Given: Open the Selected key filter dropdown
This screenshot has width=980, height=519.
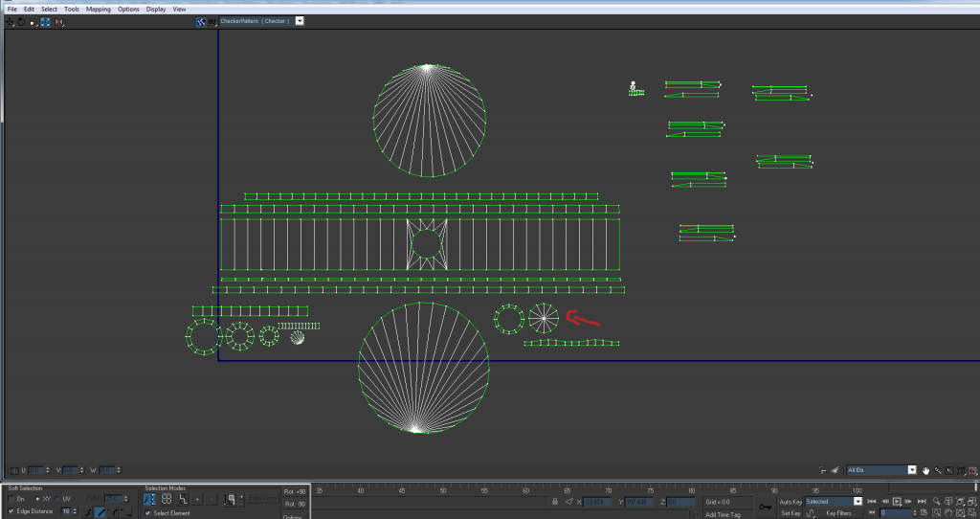Looking at the screenshot, I should (858, 501).
